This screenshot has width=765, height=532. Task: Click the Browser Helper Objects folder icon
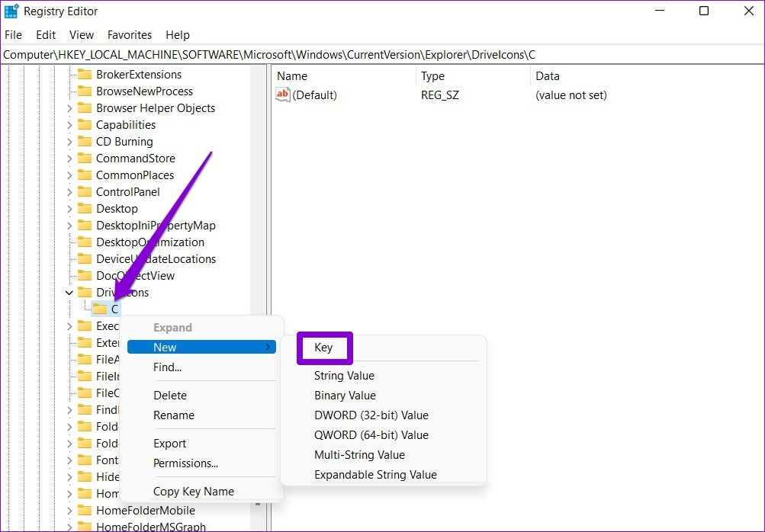coord(85,107)
